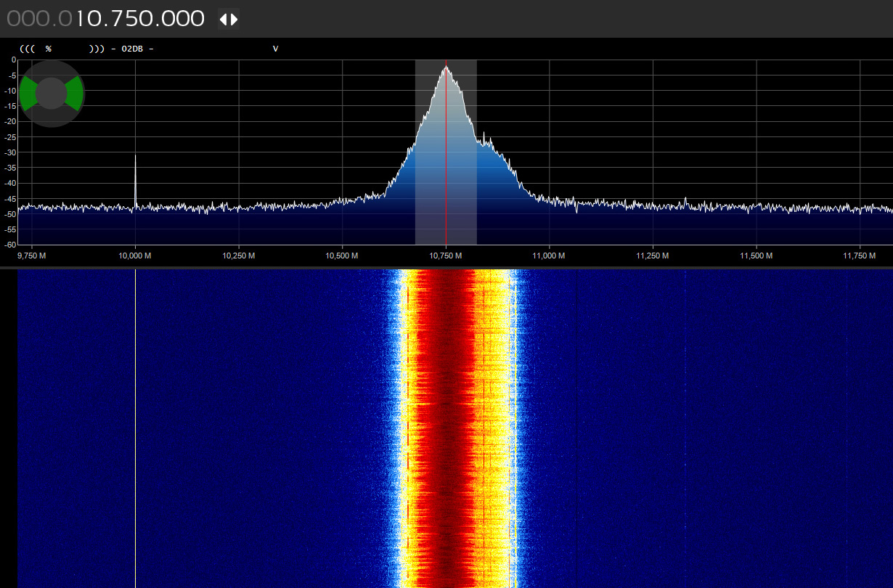Click the 9,750 M frequency axis label
Image resolution: width=893 pixels, height=588 pixels.
(32, 256)
